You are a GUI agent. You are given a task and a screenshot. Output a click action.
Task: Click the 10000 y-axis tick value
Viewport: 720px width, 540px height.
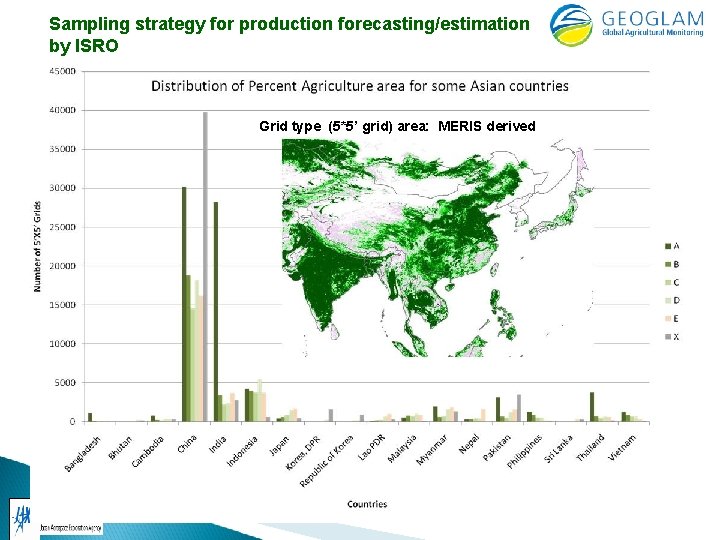[x=63, y=344]
